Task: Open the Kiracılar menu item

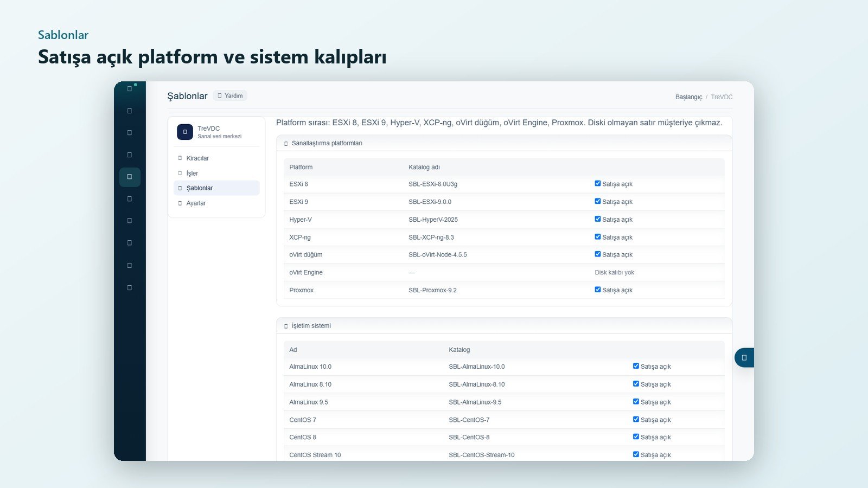Action: click(216, 158)
